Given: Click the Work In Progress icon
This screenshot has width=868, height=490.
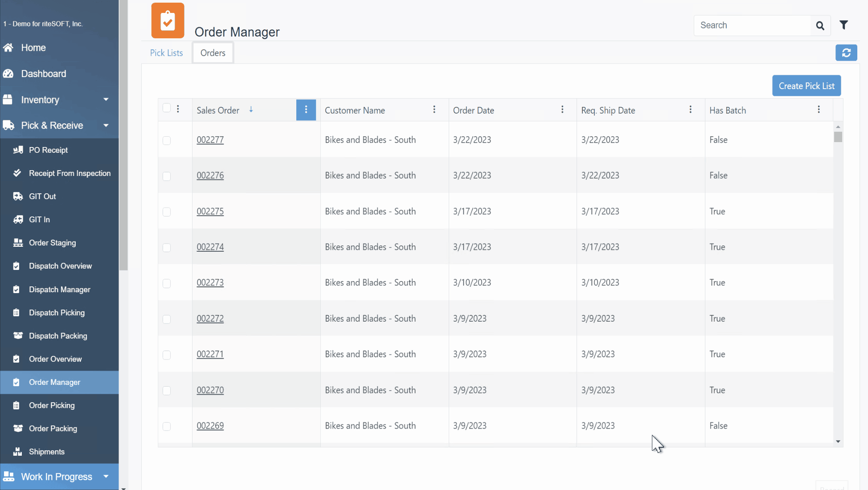Looking at the screenshot, I should pos(8,477).
